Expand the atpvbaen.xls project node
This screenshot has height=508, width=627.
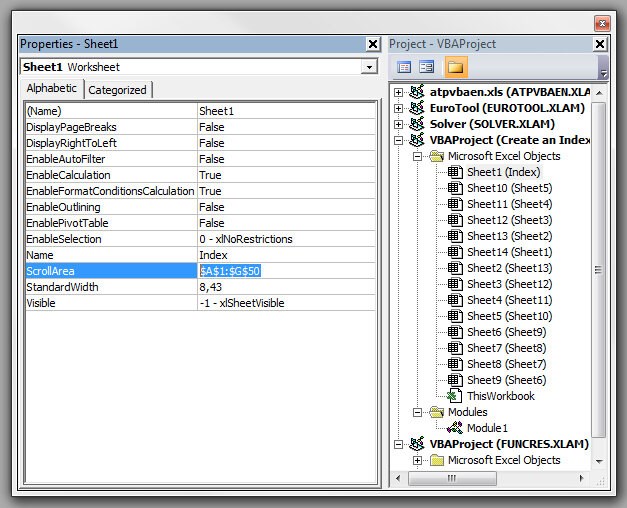point(398,92)
